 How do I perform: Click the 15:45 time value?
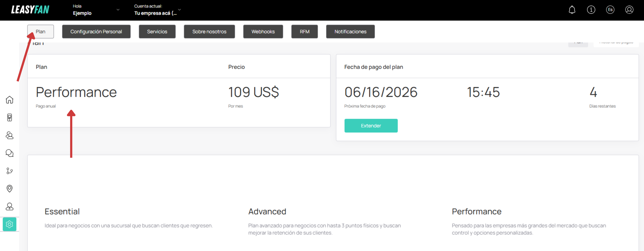pyautogui.click(x=483, y=92)
